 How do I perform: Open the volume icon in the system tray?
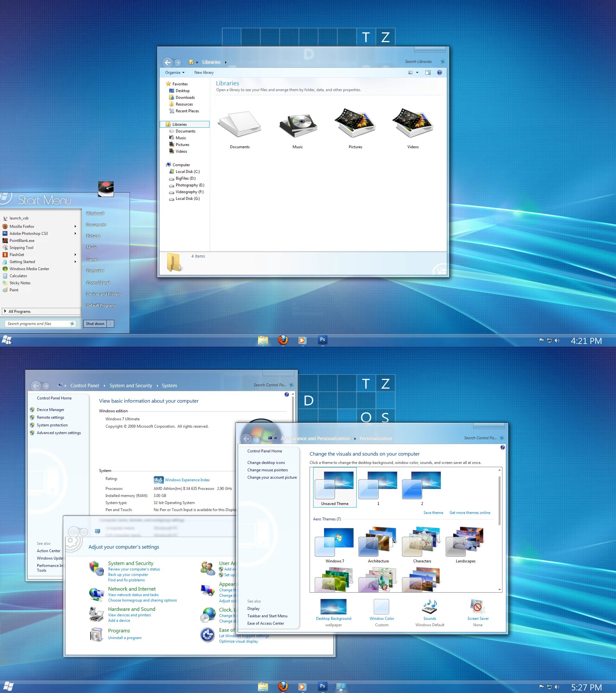(x=557, y=340)
